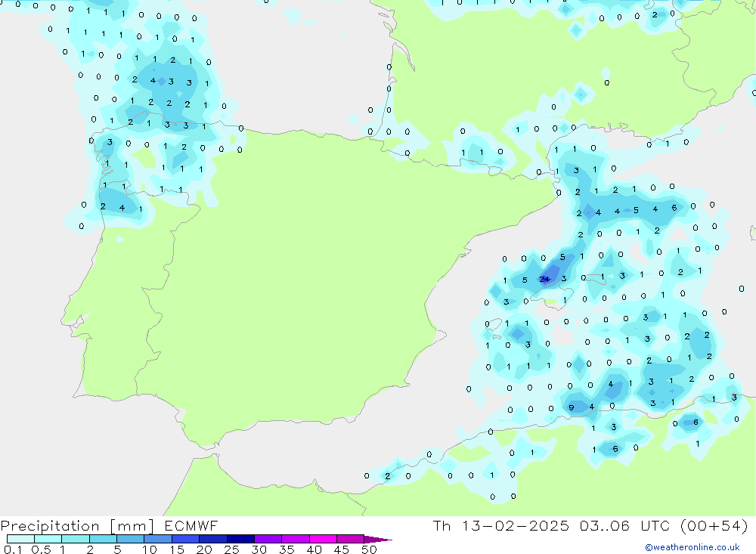Click the 'Precipitation' title word

(50, 525)
